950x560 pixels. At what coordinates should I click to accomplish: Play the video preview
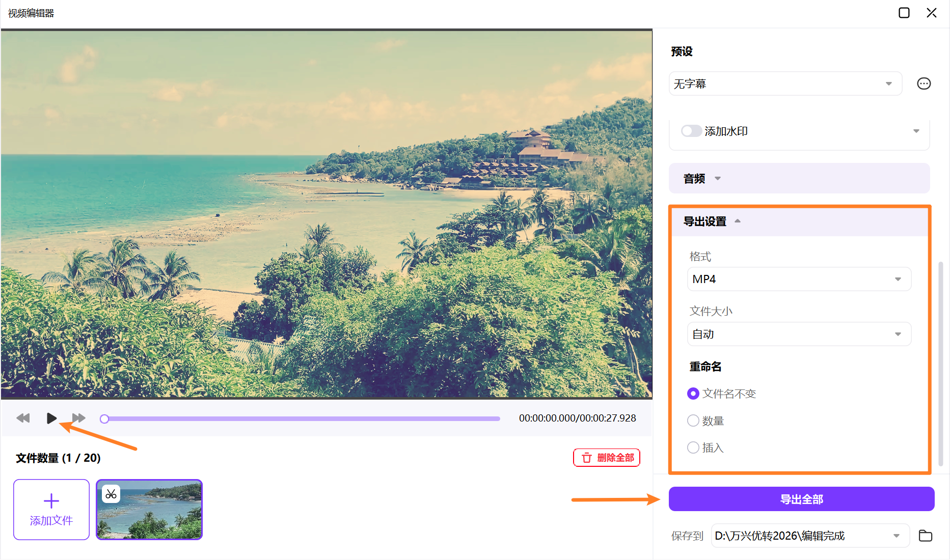coord(51,418)
